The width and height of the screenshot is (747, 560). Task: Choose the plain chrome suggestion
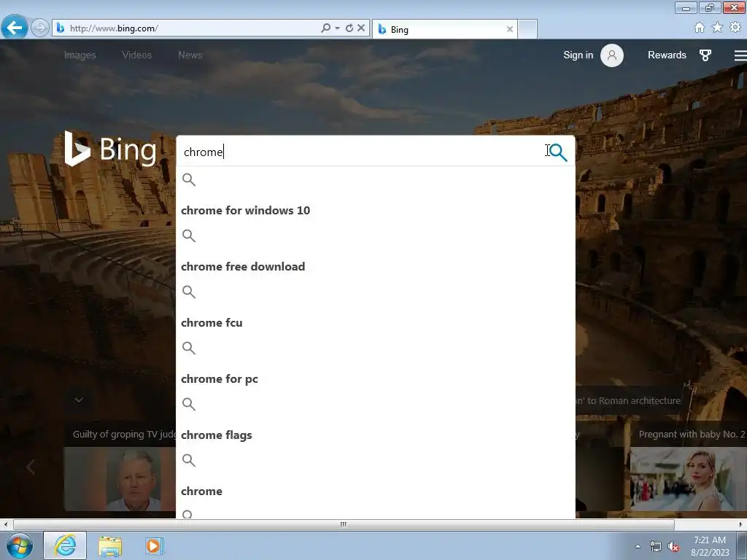click(201, 491)
